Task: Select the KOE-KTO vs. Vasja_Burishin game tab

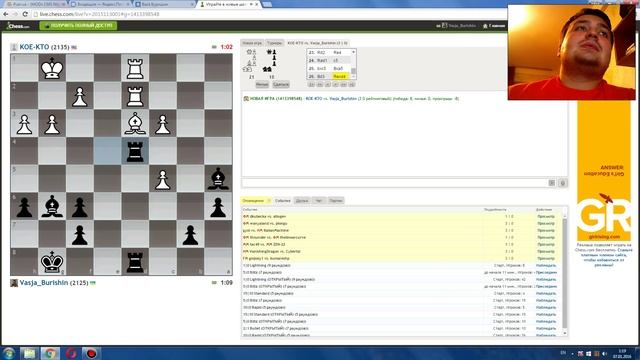Action: tap(317, 43)
